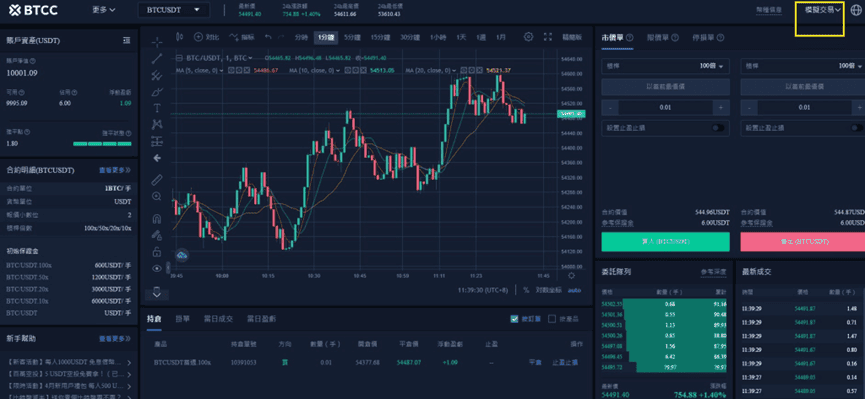The height and width of the screenshot is (399, 865).
Task: Select the 1小時 timeframe
Action: click(438, 37)
